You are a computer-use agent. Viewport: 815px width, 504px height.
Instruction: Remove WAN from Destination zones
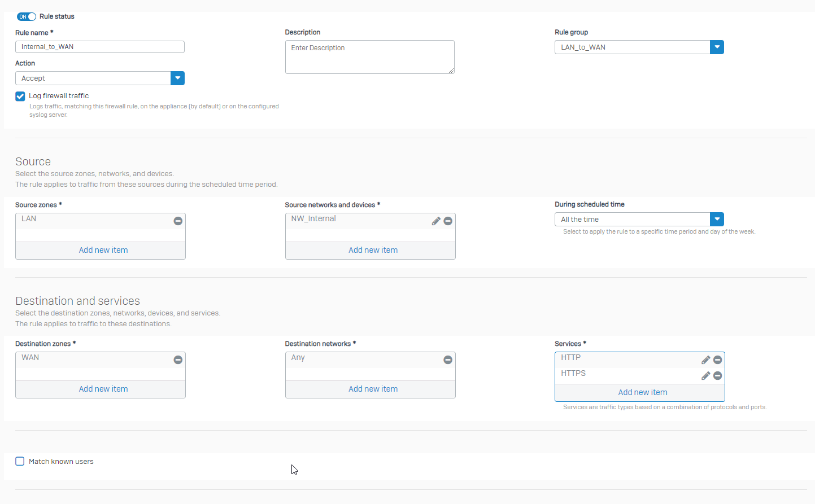point(178,360)
